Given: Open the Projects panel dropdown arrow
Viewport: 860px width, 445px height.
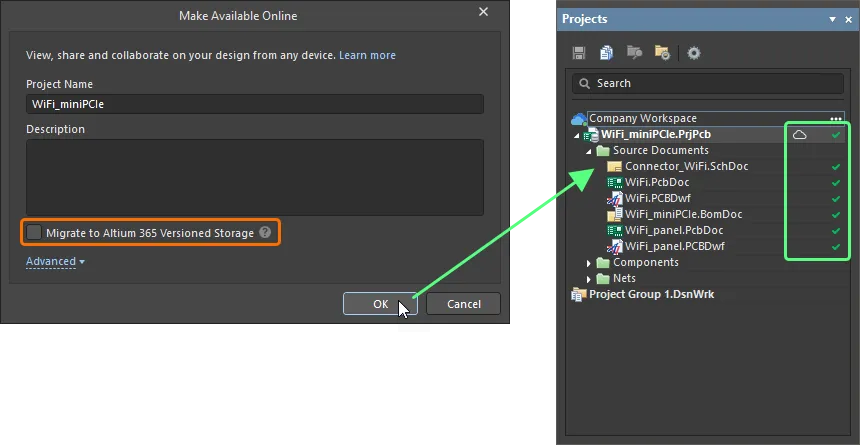Looking at the screenshot, I should (x=833, y=20).
